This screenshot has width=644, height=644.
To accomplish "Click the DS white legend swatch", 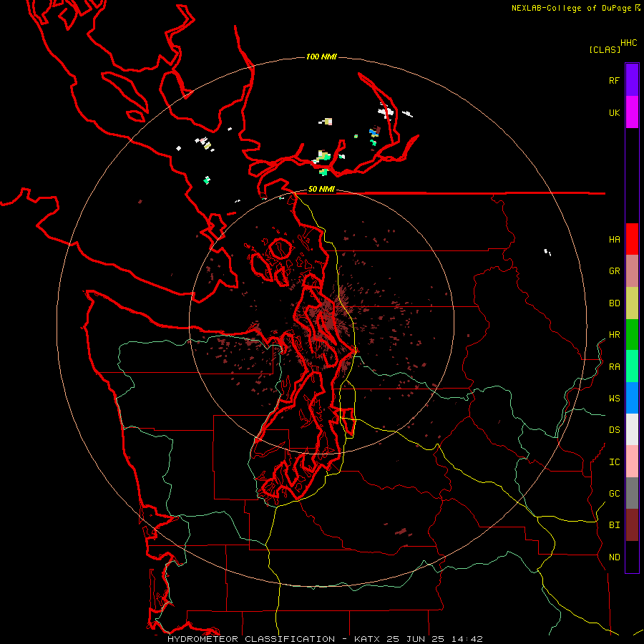I will point(632,429).
